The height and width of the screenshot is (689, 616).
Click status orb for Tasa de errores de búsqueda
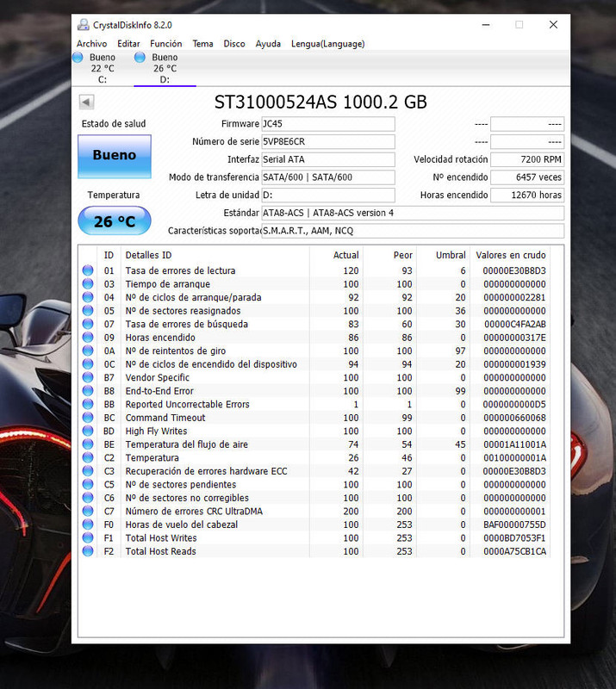[x=88, y=324]
